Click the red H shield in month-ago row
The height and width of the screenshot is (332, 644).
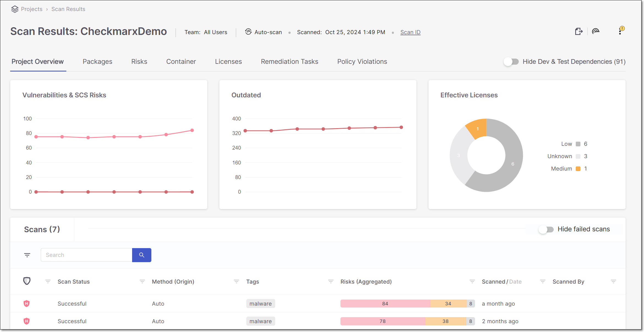pos(26,303)
